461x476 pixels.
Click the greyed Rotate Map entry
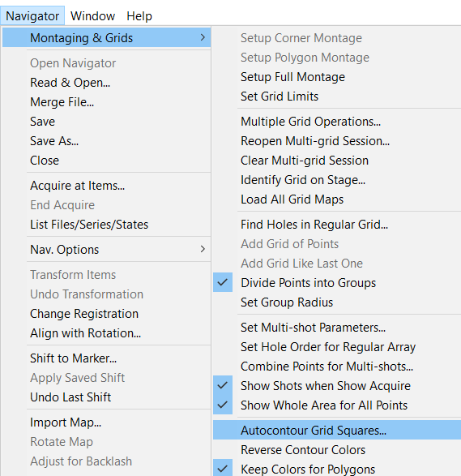[x=106, y=442]
